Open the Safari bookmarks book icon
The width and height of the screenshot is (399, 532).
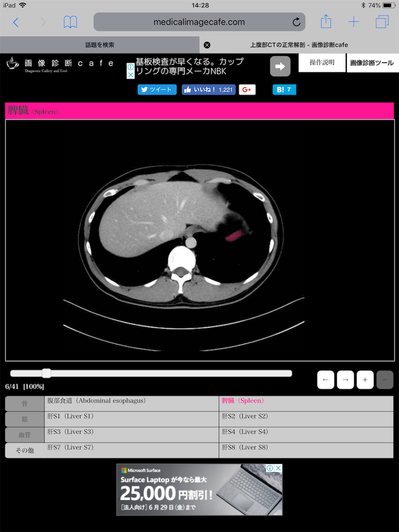pyautogui.click(x=71, y=22)
